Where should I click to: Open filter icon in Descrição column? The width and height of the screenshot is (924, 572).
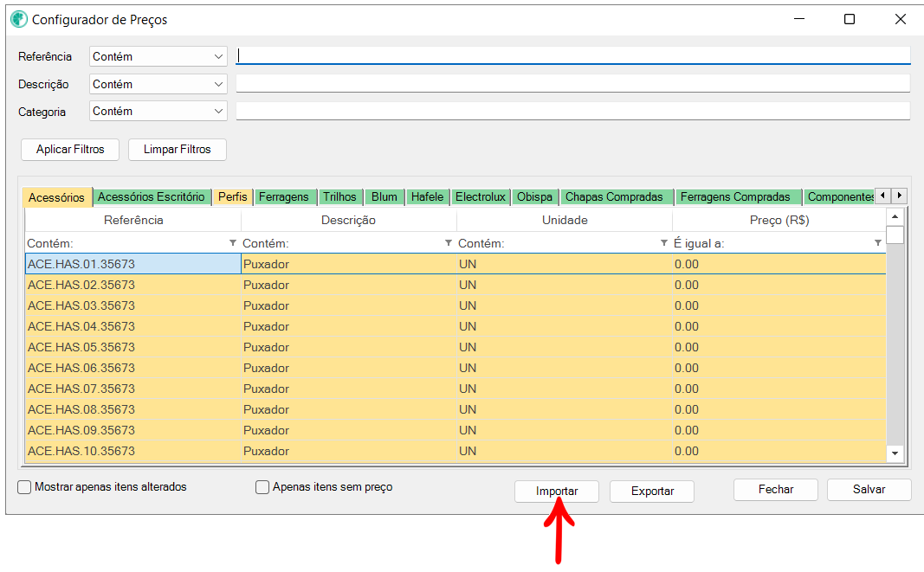(449, 242)
